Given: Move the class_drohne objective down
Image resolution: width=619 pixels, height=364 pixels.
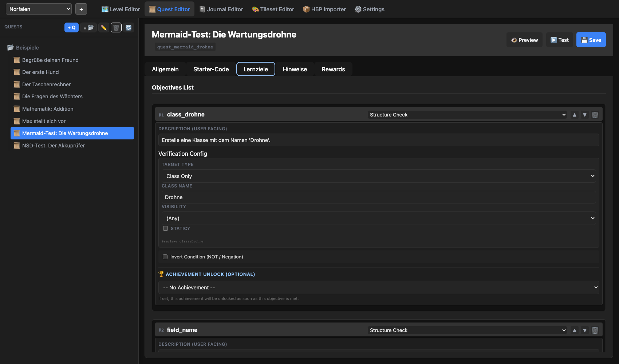Looking at the screenshot, I should click(x=585, y=114).
